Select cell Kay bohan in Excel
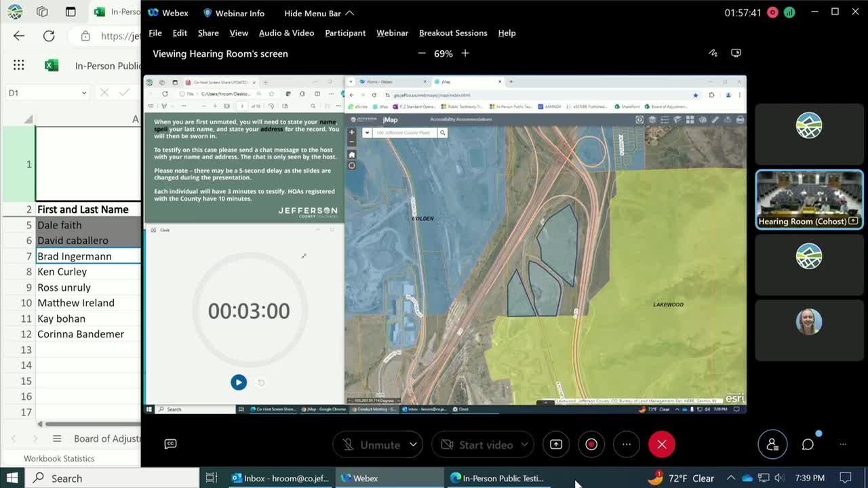868x488 pixels. [88, 319]
